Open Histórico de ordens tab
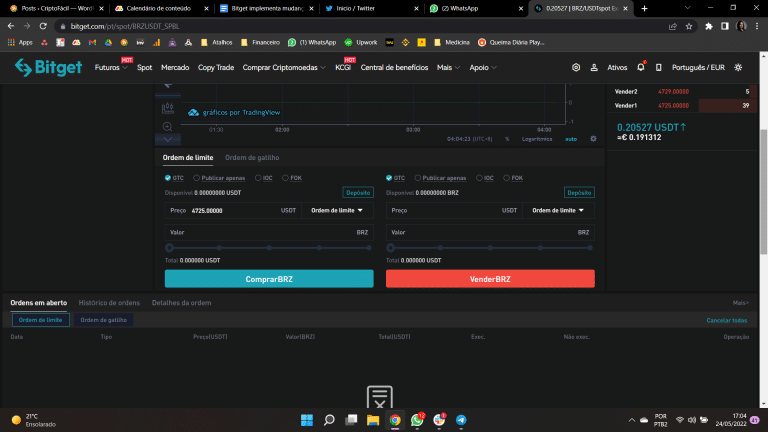 click(x=109, y=303)
